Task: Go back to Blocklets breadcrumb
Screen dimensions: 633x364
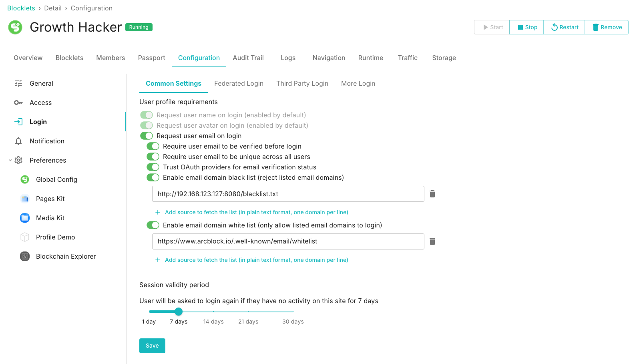Action: point(21,8)
